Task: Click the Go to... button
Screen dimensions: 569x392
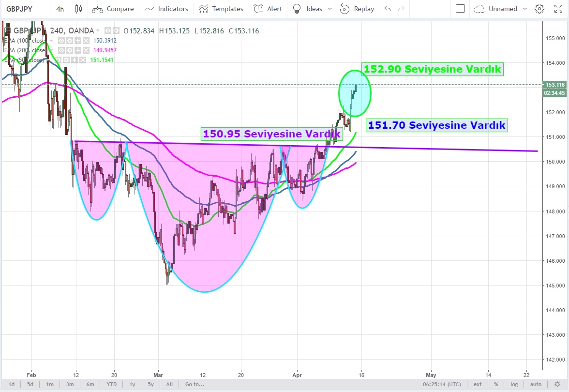Action: [x=195, y=384]
